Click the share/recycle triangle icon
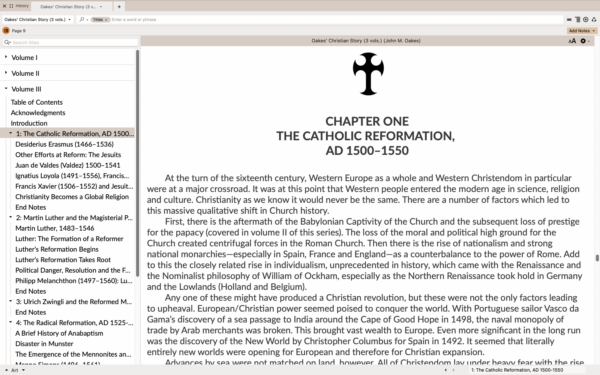The width and height of the screenshot is (600, 375). click(x=594, y=20)
